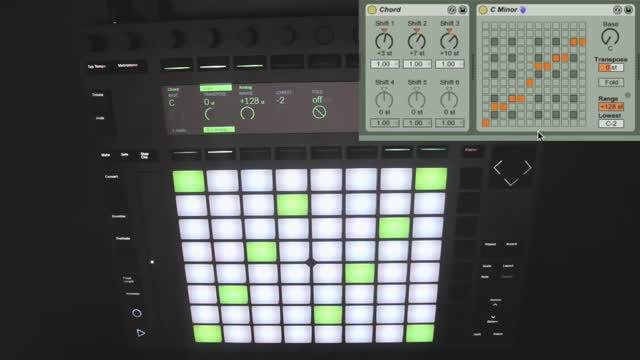Viewport: 640px width, 360px height.
Task: Select the Shift 5 velocity field
Action: click(417, 122)
